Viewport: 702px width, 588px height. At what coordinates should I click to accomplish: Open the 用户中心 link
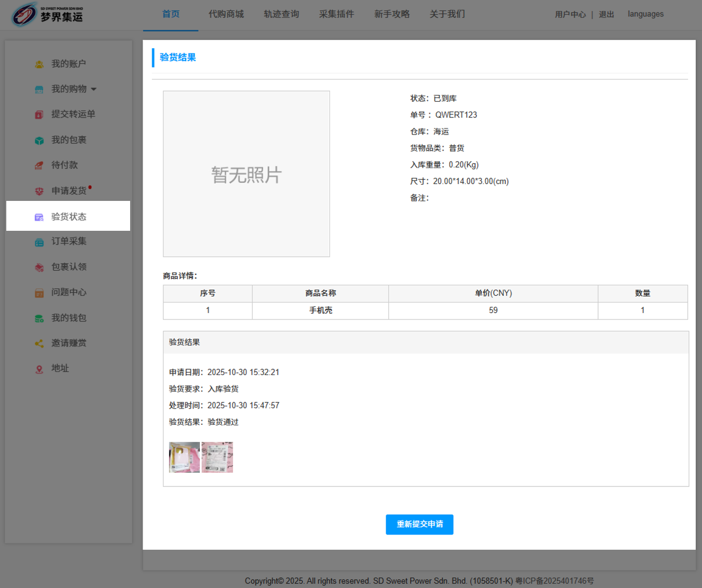(x=570, y=15)
